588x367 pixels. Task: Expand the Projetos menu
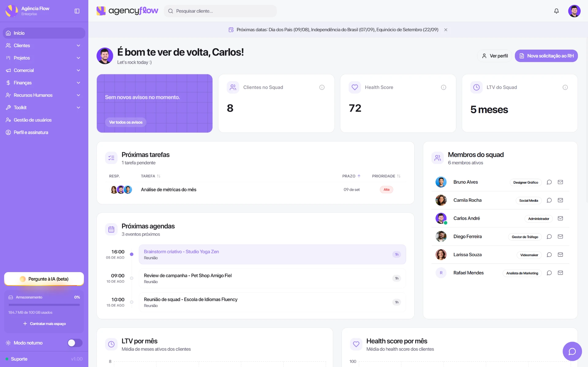[x=44, y=58]
